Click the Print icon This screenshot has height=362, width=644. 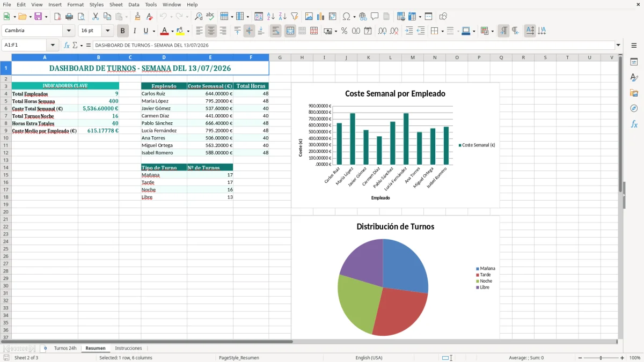69,17
